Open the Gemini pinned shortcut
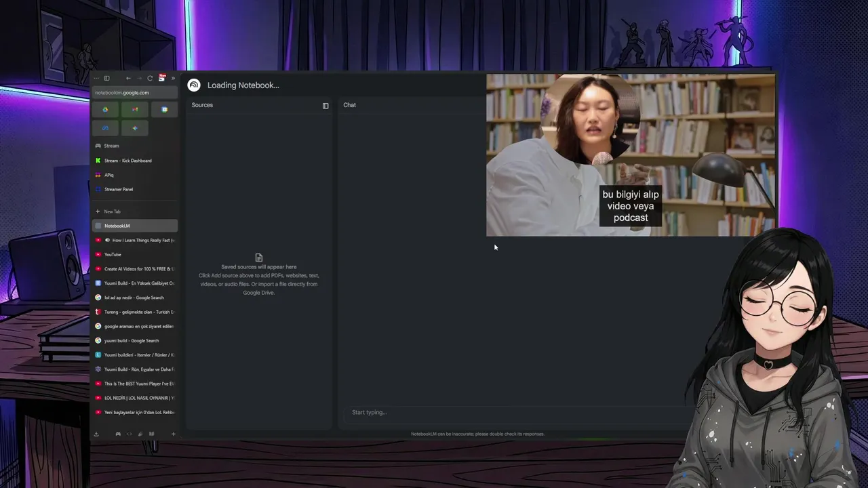Image resolution: width=868 pixels, height=488 pixels. click(135, 127)
